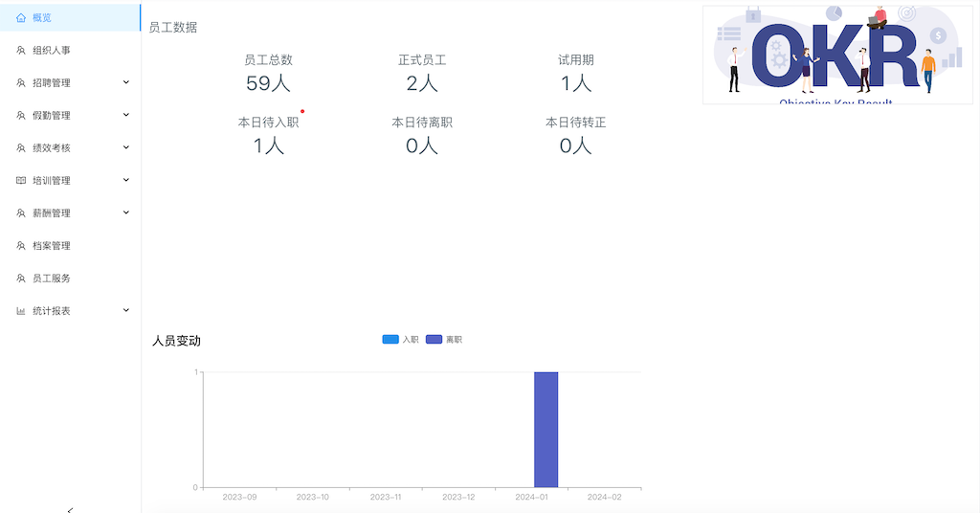Expand the 绩效考核 submenu chevron
This screenshot has width=980, height=513.
126,147
